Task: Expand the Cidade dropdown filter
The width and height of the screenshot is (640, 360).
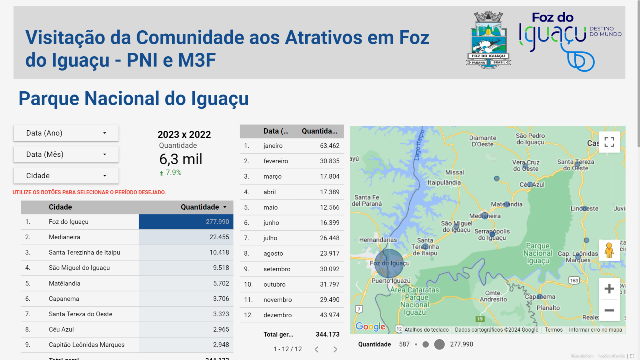Action: pos(66,176)
